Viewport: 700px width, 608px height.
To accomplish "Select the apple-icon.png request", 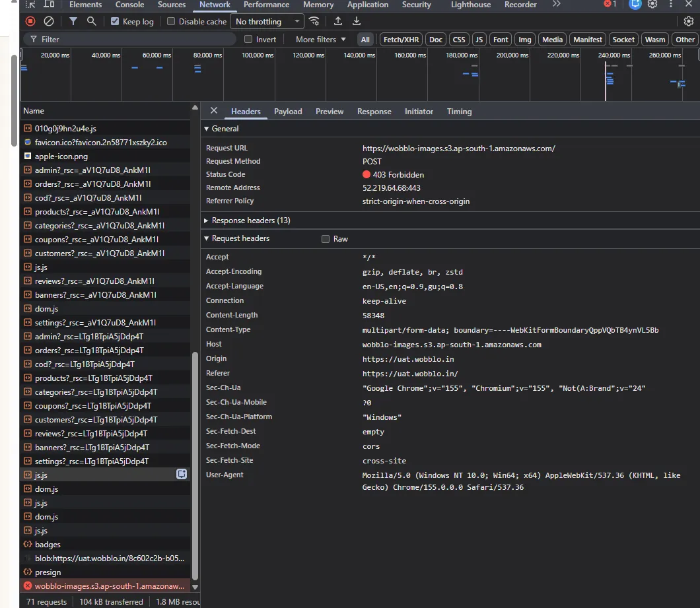I will point(106,156).
